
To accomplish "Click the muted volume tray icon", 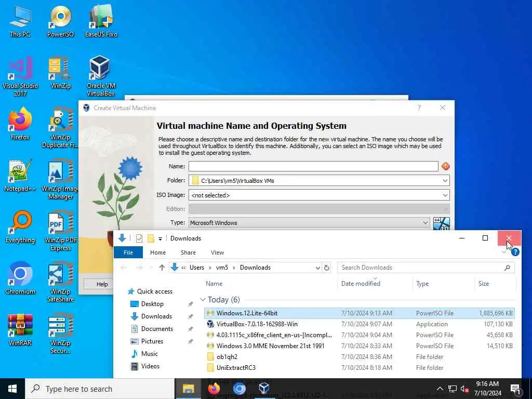I will (464, 389).
